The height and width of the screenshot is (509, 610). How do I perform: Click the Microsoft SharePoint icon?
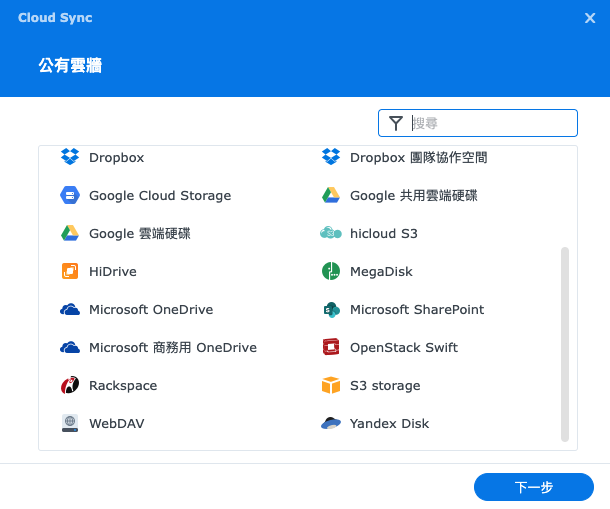(x=331, y=309)
